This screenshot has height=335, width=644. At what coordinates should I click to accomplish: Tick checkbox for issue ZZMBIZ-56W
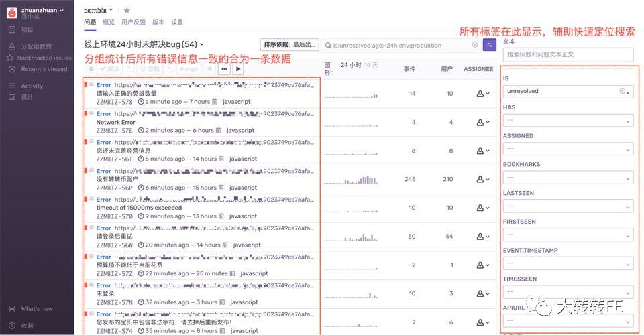[92, 227]
